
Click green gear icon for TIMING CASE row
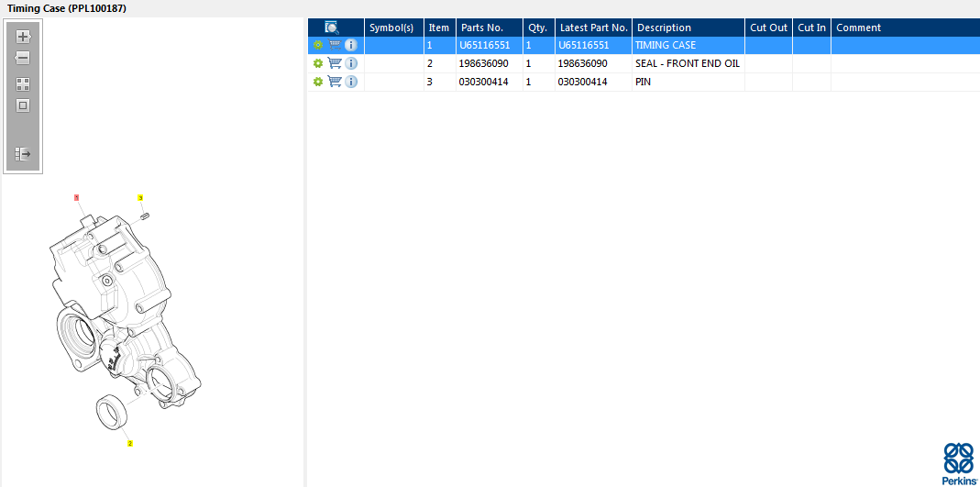318,45
